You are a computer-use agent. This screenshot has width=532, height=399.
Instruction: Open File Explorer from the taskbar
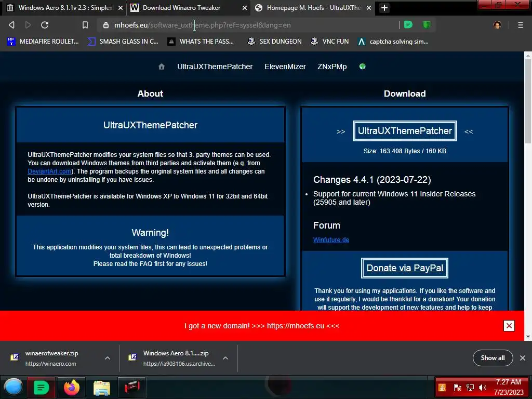pos(101,388)
